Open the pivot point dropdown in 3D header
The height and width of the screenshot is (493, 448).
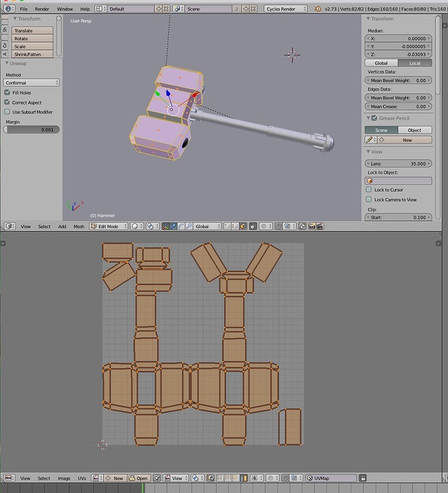[x=152, y=226]
